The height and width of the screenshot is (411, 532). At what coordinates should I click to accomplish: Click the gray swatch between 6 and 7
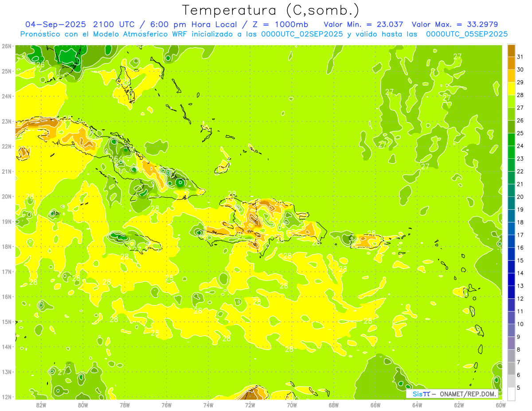click(511, 368)
